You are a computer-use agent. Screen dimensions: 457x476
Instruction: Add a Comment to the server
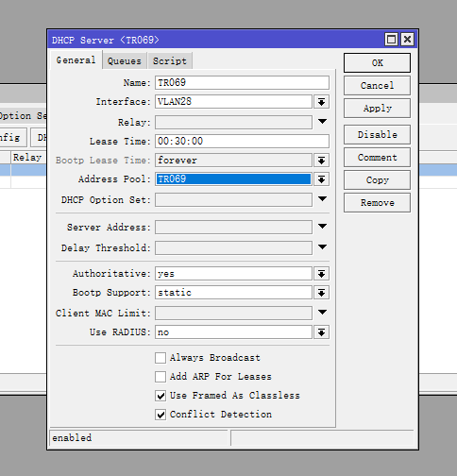(x=377, y=158)
